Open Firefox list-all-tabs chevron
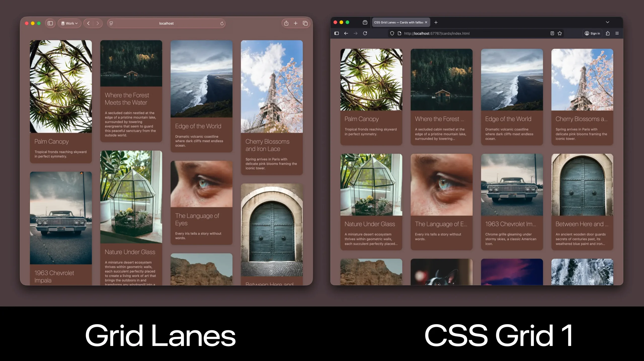This screenshot has height=361, width=644. 608,22
